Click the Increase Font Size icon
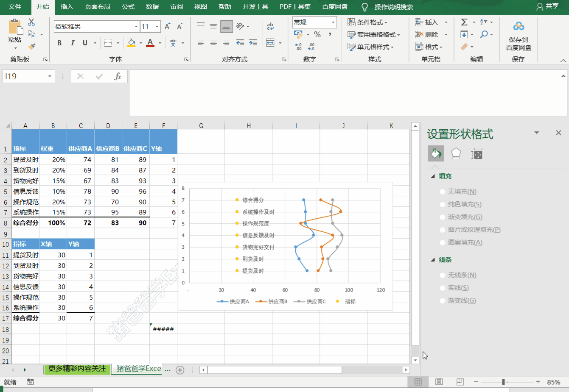The width and height of the screenshot is (569, 392). point(167,26)
